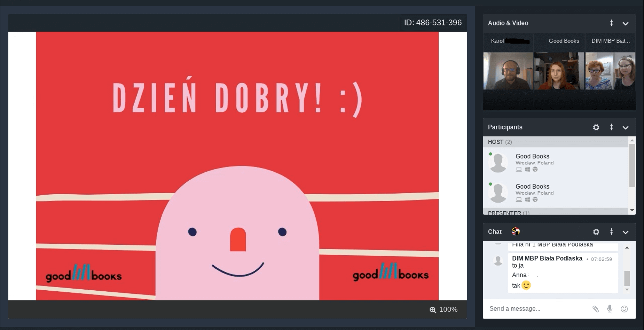Select the DIM MBP video thumbnail
The height and width of the screenshot is (330, 644).
(x=610, y=71)
